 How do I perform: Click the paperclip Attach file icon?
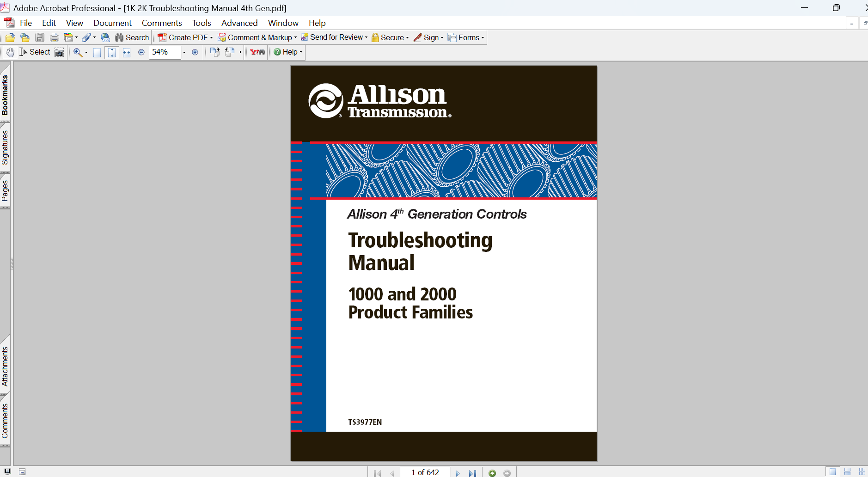point(86,38)
